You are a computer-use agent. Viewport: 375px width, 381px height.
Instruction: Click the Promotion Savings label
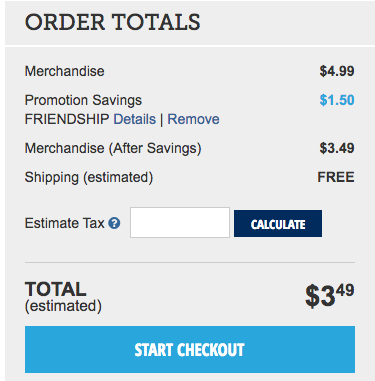coord(83,100)
